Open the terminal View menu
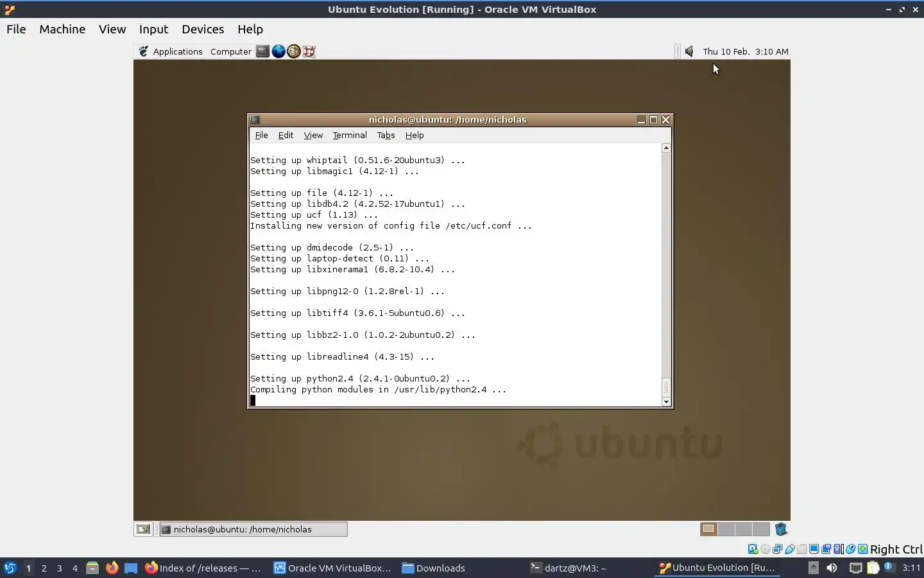Image resolution: width=924 pixels, height=578 pixels. pos(313,135)
